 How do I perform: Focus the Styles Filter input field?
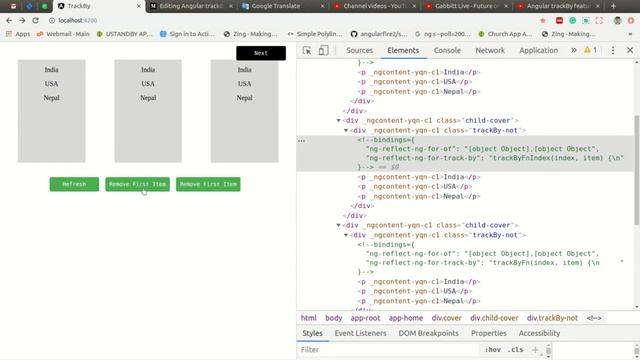(388, 349)
